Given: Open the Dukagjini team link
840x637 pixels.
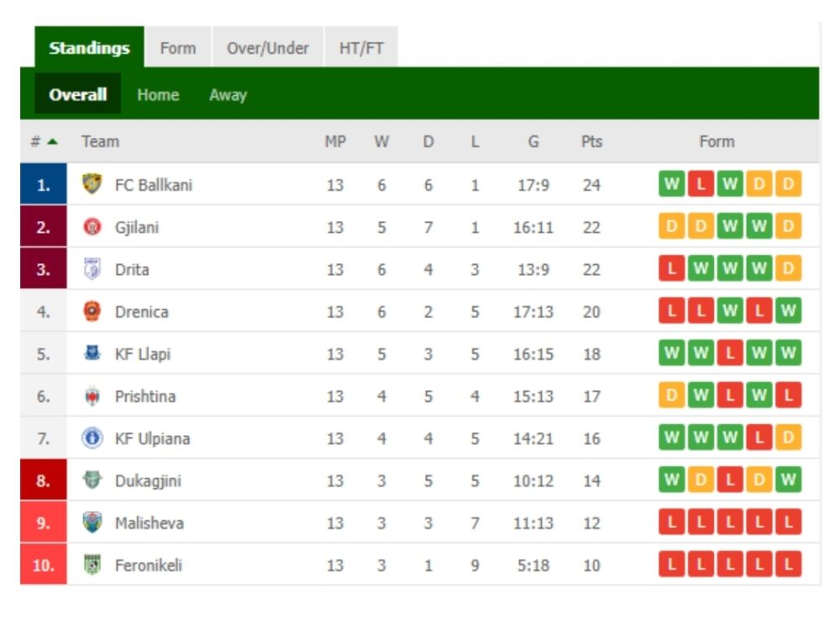Looking at the screenshot, I should point(148,481).
